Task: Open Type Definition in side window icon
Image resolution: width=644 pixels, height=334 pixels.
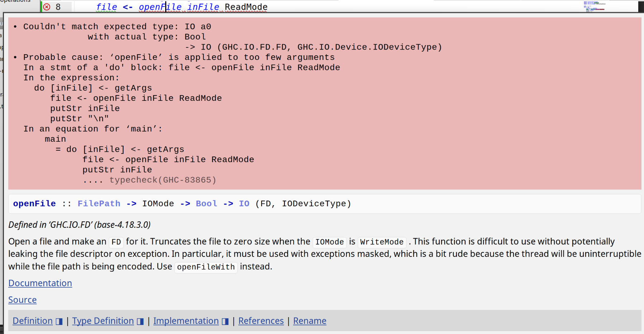Action: pos(140,321)
